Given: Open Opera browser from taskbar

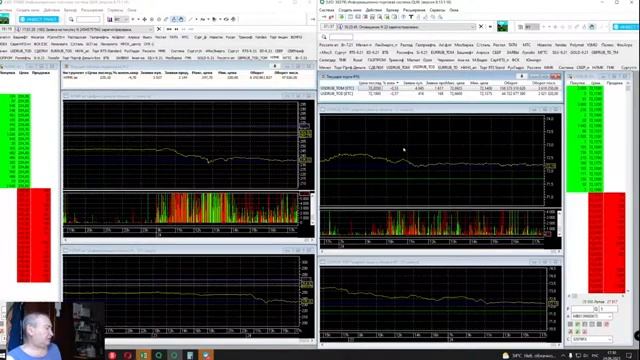Looking at the screenshot, I should pos(128,355).
